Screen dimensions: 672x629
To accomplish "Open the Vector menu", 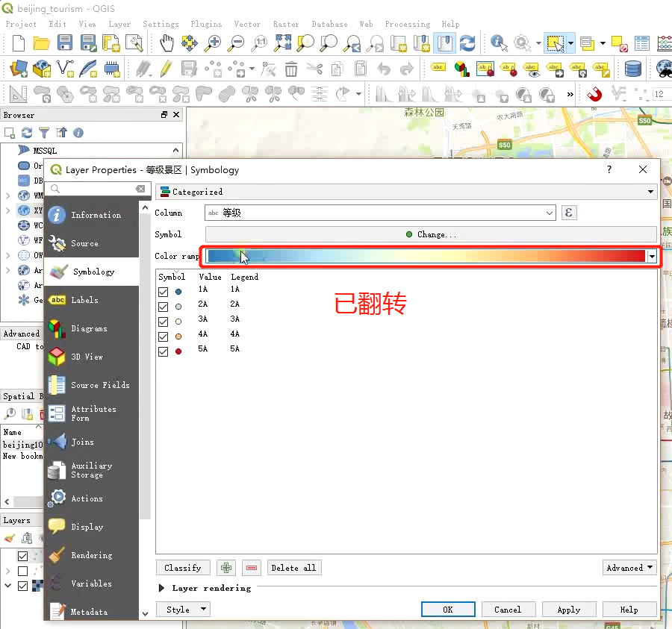I will (247, 24).
